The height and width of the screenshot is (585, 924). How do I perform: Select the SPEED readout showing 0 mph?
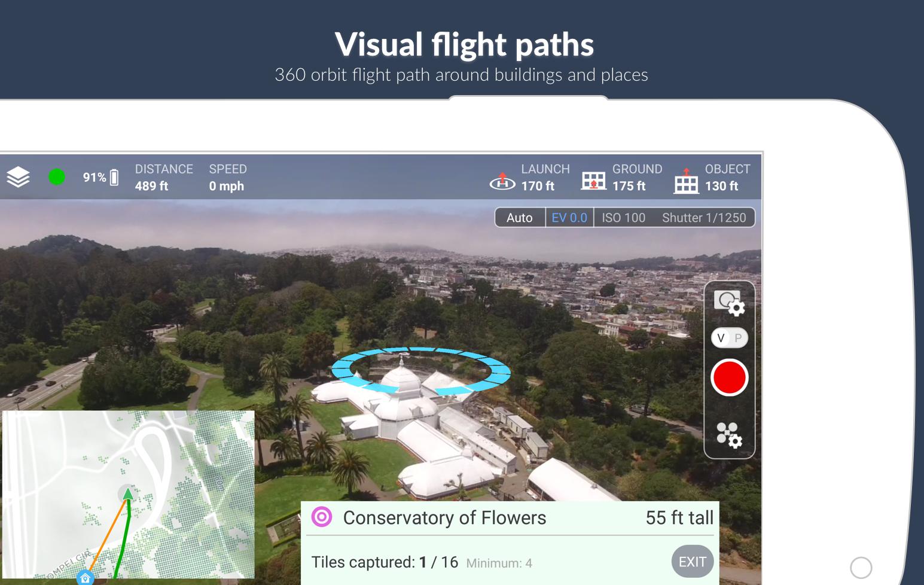click(x=228, y=178)
